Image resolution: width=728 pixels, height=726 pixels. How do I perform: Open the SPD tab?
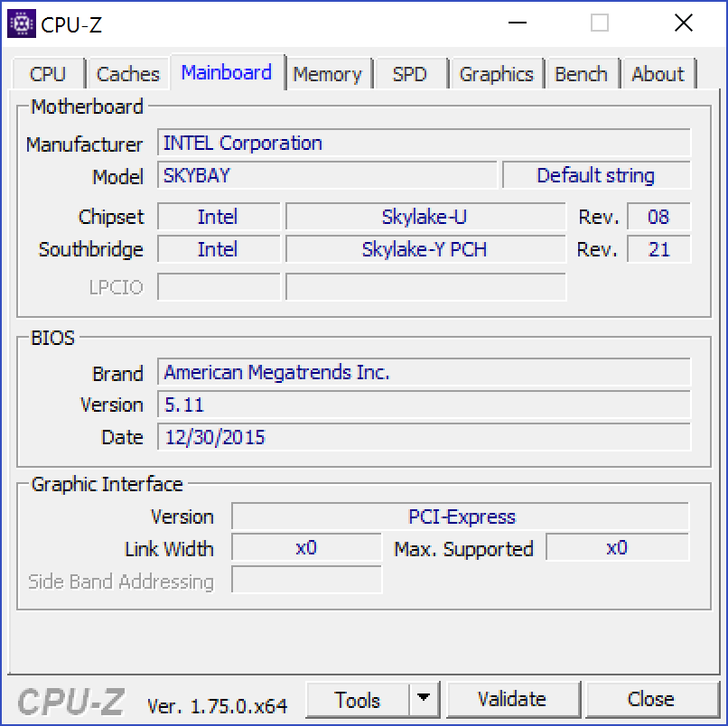(410, 74)
